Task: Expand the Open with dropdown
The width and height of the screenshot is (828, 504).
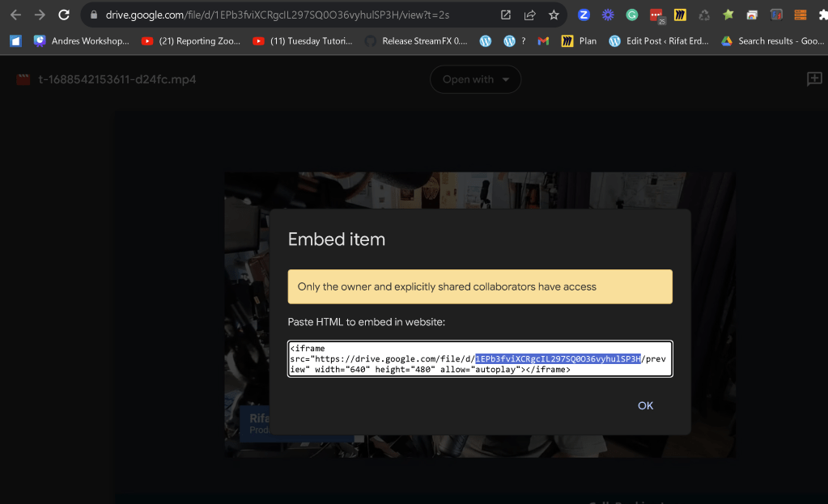Action: [x=475, y=79]
